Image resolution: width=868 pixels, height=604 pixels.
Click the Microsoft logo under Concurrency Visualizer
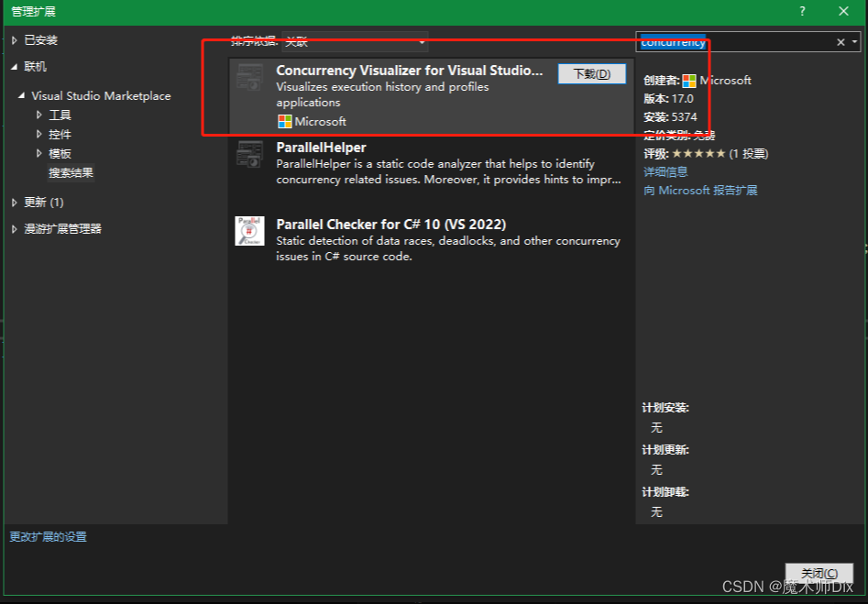tap(284, 121)
